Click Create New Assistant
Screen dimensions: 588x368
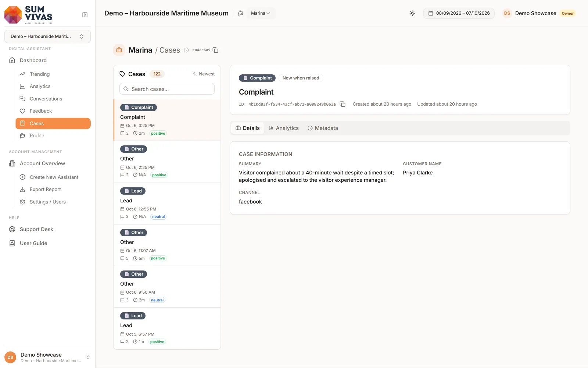coord(53,177)
